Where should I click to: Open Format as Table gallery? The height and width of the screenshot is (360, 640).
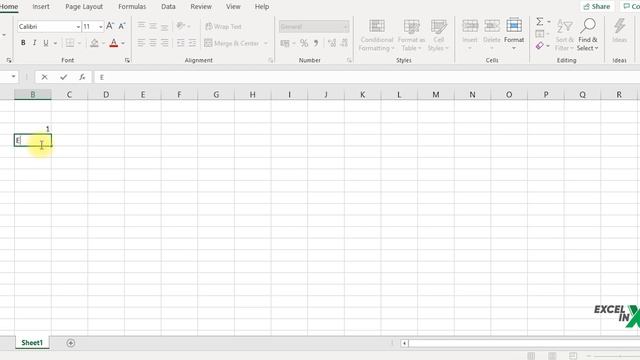(411, 35)
